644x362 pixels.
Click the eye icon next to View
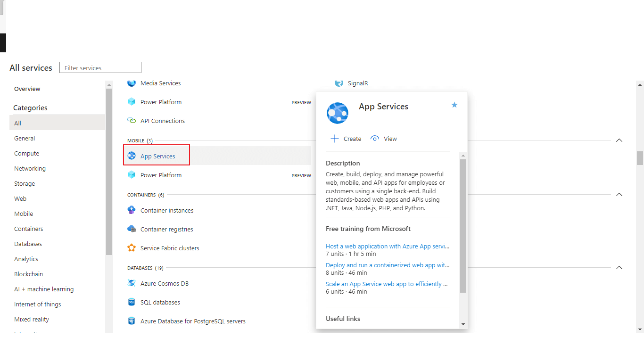(x=375, y=139)
